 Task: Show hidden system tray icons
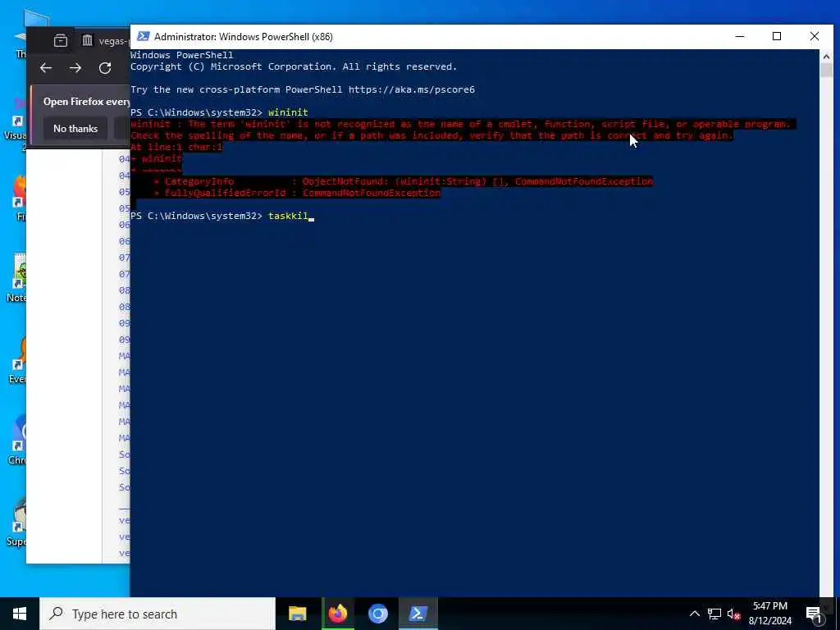coord(694,614)
